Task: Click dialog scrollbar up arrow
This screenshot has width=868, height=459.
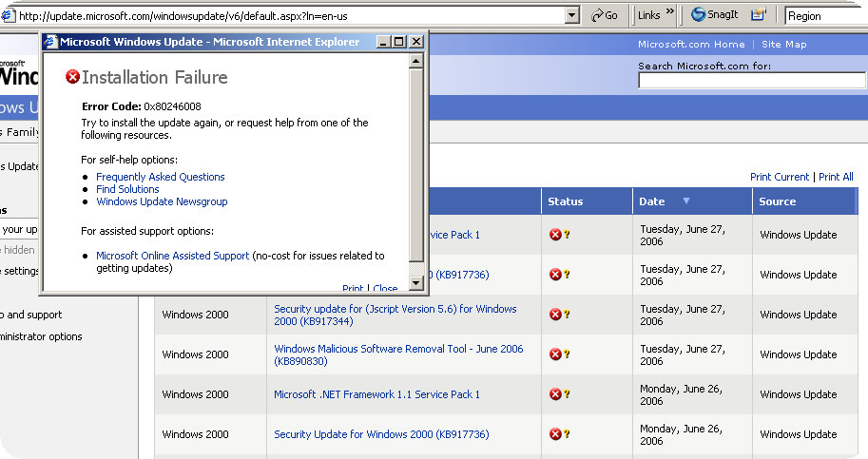Action: pos(415,60)
